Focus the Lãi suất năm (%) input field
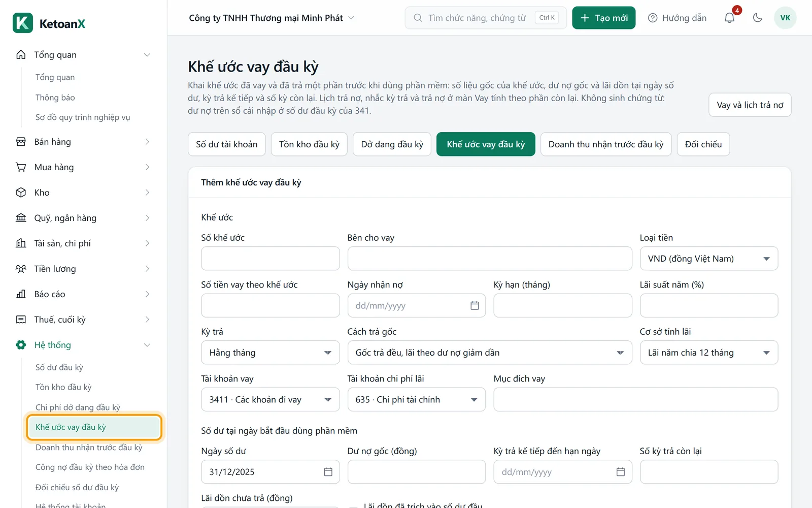The image size is (812, 508). [709, 305]
